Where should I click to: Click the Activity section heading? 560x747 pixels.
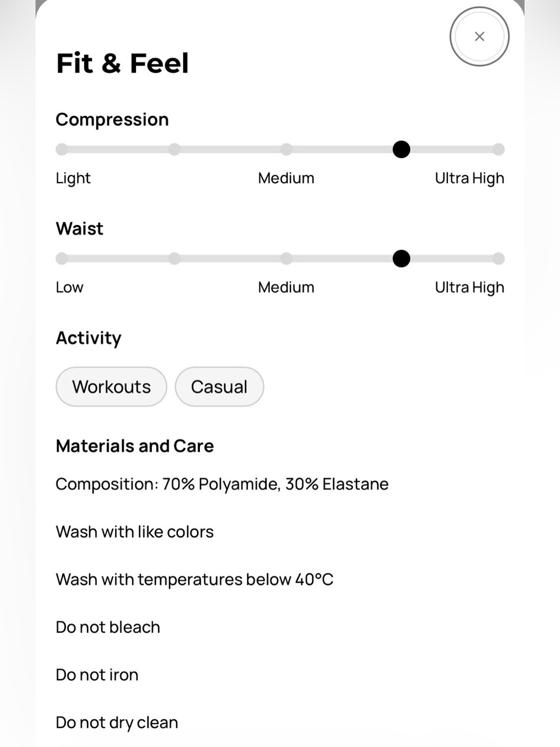coord(88,338)
